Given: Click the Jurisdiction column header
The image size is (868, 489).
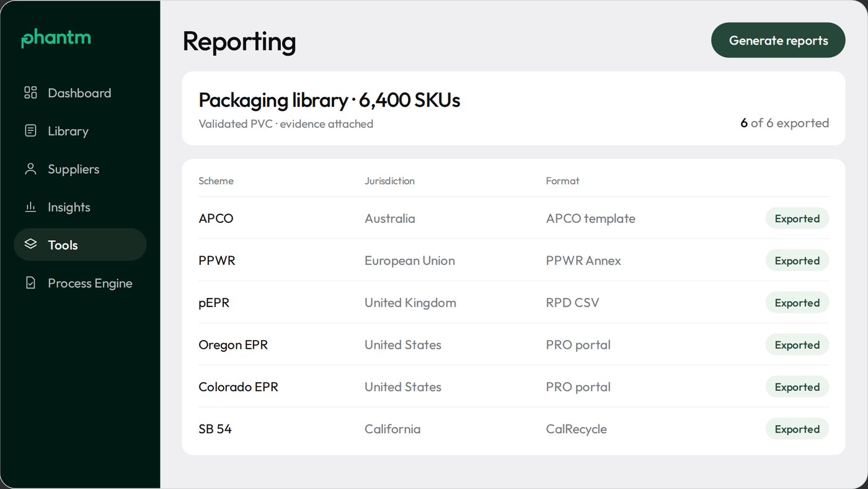Looking at the screenshot, I should 389,181.
